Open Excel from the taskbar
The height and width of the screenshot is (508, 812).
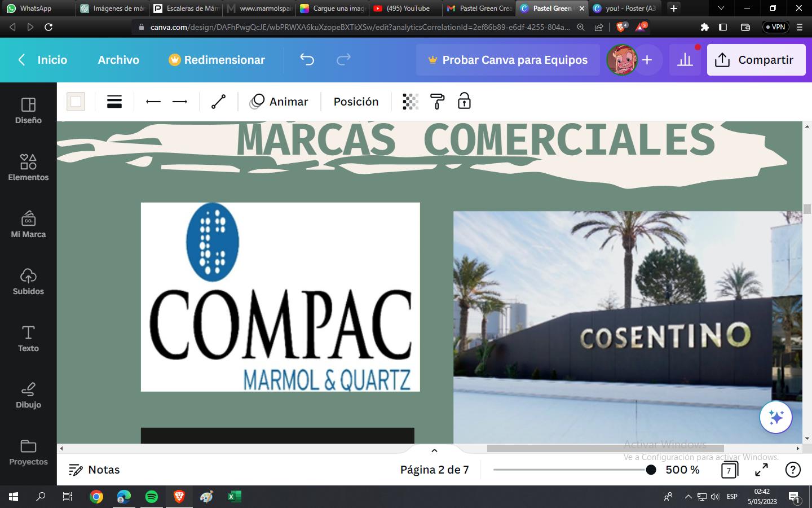click(234, 497)
